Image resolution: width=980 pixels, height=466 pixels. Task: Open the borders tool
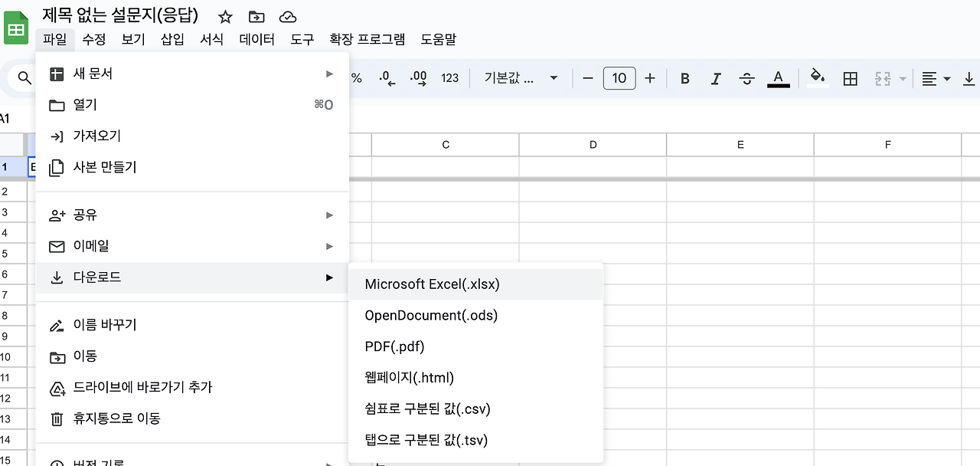(x=850, y=77)
